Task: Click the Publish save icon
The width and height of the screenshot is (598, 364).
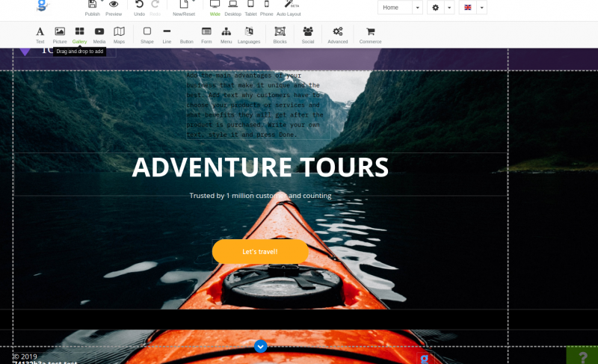Action: pos(92,5)
